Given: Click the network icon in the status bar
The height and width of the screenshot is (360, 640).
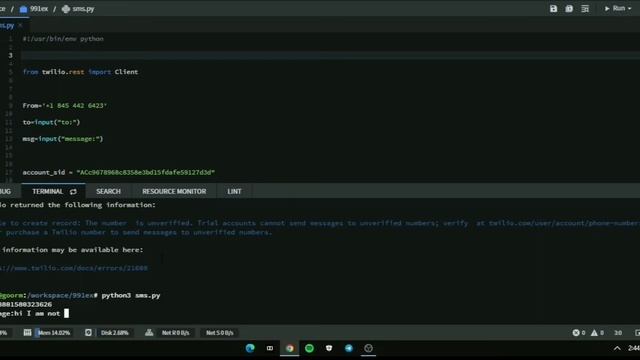Looking at the screenshot, I should (x=149, y=333).
